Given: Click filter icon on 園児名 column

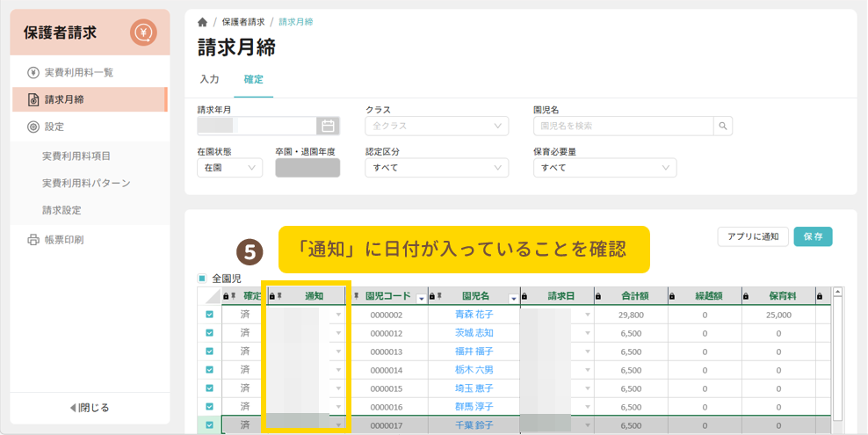Looking at the screenshot, I should click(513, 298).
